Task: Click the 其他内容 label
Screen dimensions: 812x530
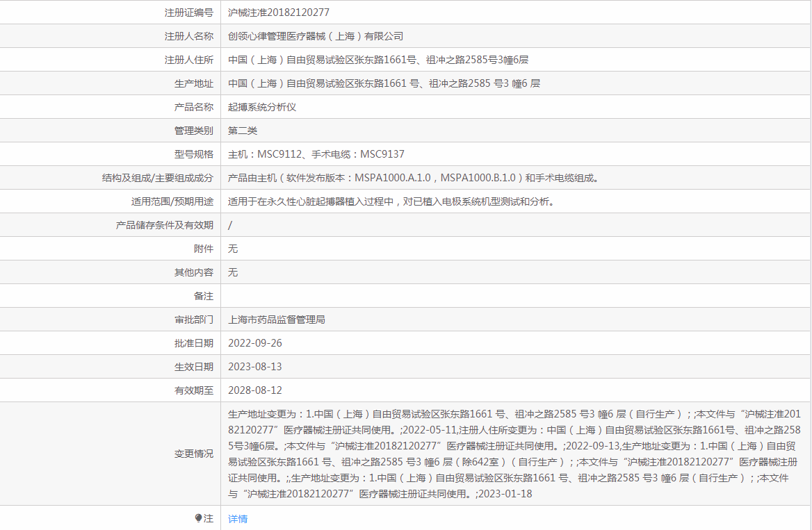Action: [194, 272]
